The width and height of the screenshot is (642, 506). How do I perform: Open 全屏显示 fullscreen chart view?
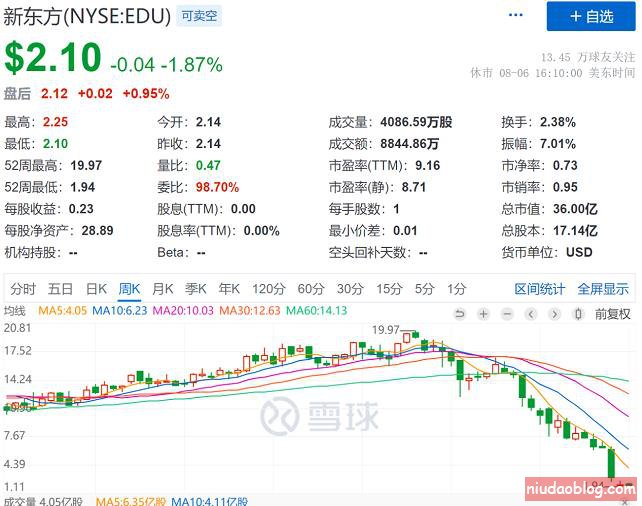pos(603,289)
